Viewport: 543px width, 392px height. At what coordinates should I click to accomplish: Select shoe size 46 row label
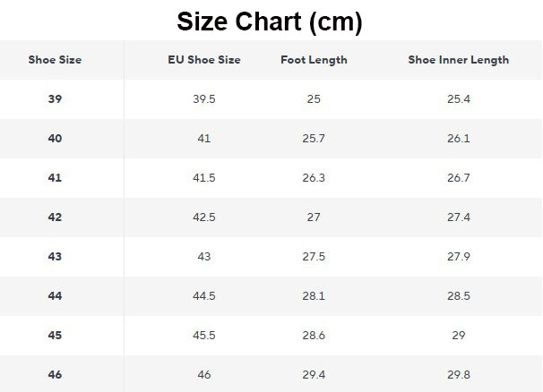pyautogui.click(x=55, y=374)
